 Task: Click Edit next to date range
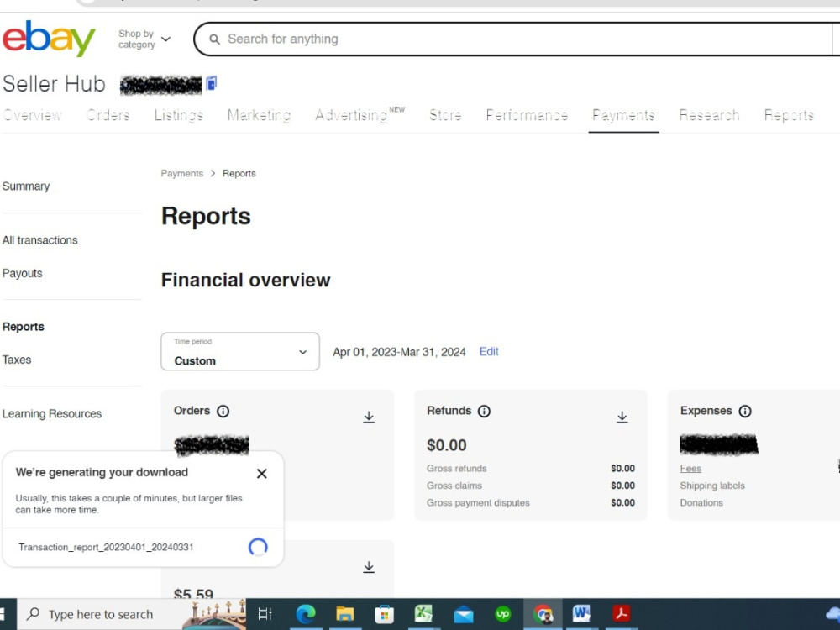click(489, 351)
